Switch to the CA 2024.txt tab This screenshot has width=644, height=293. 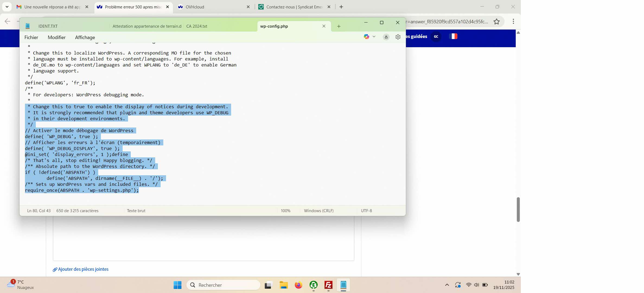[197, 26]
